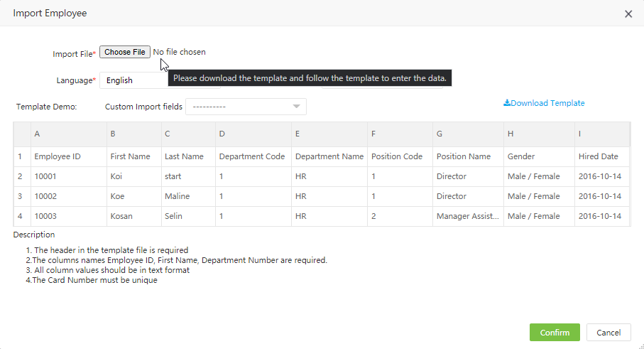This screenshot has width=644, height=349.
Task: Click the download icon beside Download Template
Action: click(507, 103)
